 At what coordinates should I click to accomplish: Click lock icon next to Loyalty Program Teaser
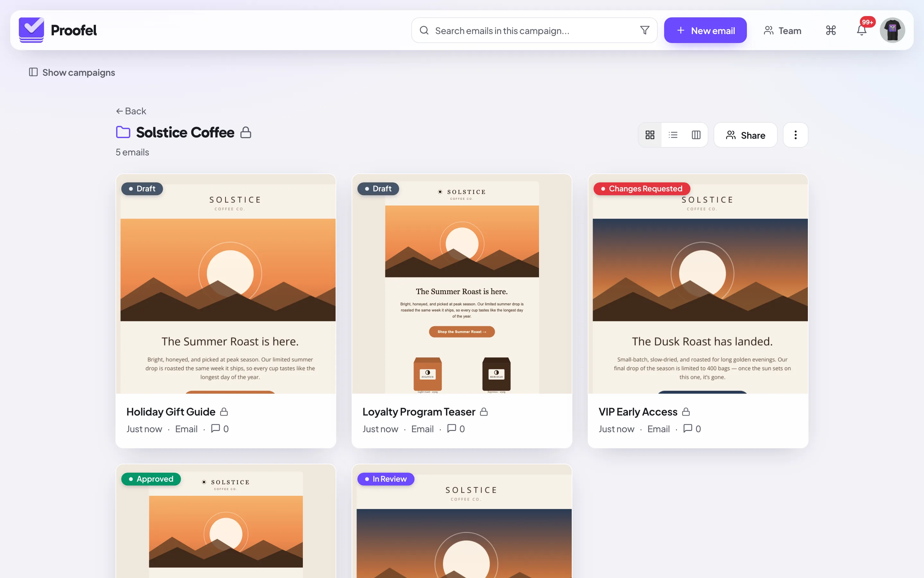(x=484, y=412)
